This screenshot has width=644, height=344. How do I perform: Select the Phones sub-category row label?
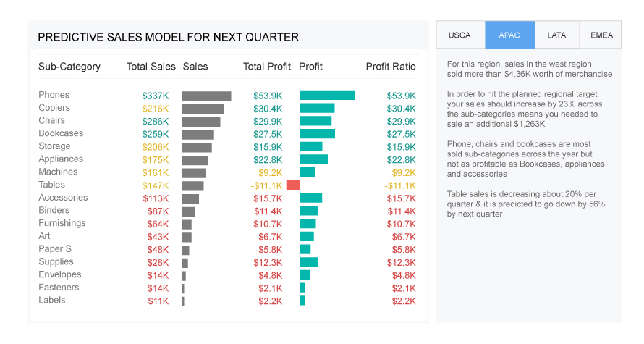pyautogui.click(x=54, y=95)
